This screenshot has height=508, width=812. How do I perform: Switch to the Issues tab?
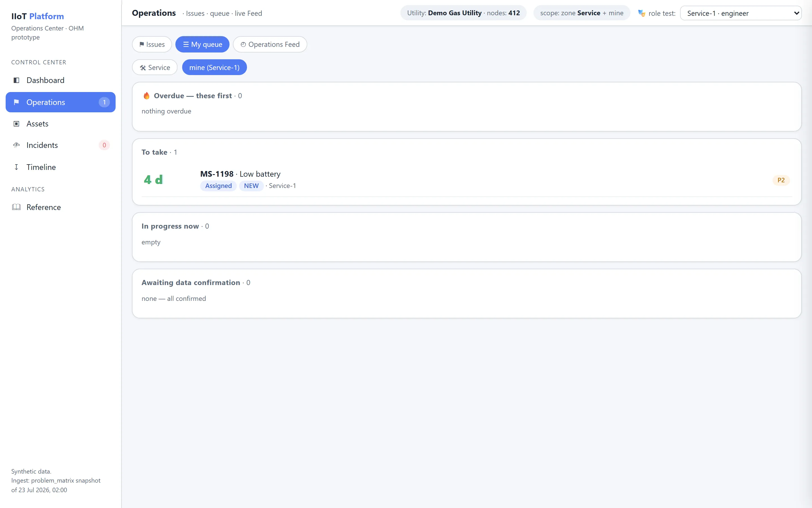pos(152,44)
